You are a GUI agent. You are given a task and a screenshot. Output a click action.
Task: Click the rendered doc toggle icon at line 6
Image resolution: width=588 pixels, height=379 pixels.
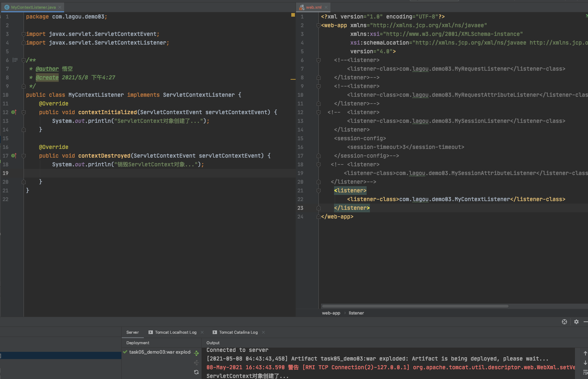[15, 60]
